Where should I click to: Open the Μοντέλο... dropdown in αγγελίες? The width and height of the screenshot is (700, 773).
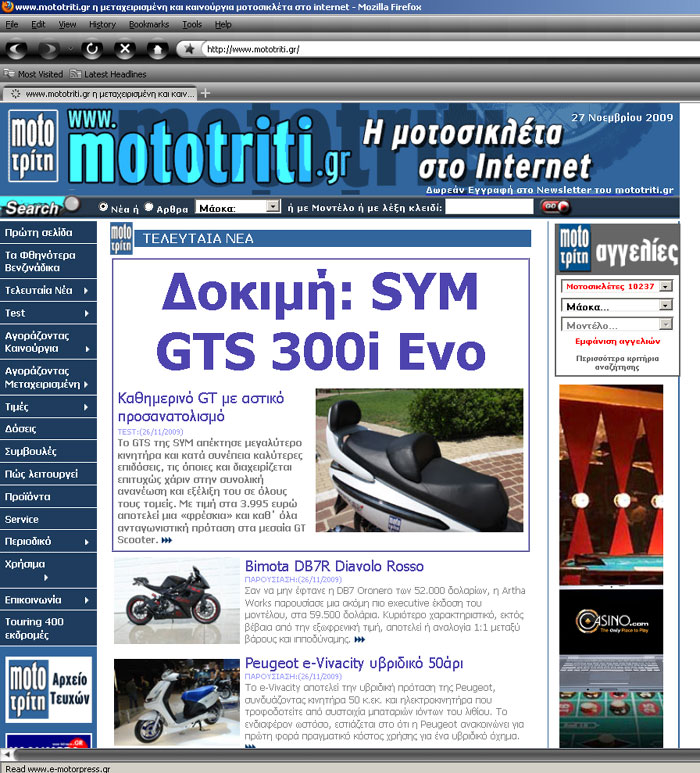point(617,325)
